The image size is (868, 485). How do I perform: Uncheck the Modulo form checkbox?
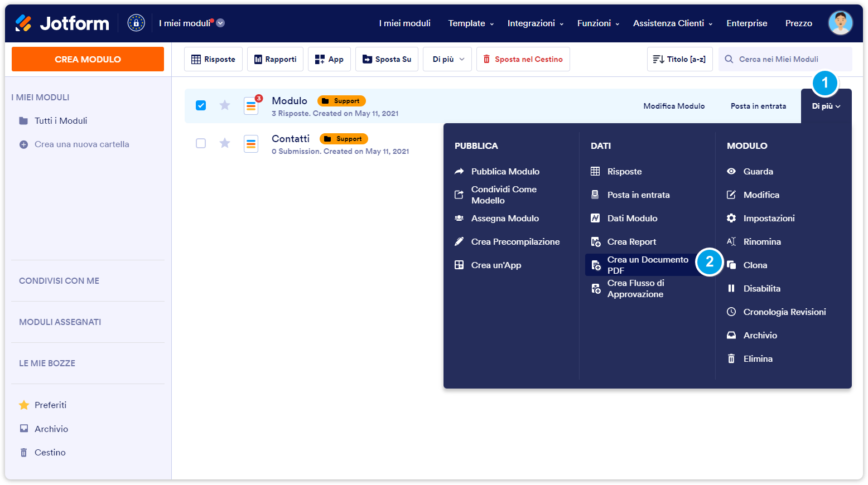coord(201,105)
